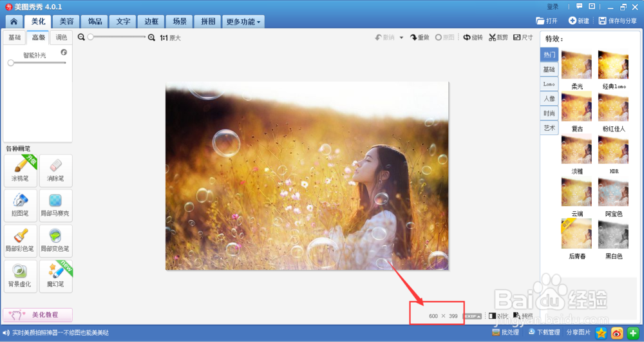Image resolution: width=644 pixels, height=342 pixels.
Task: Open the 基础 basic adjustment tab
Action: (x=14, y=37)
